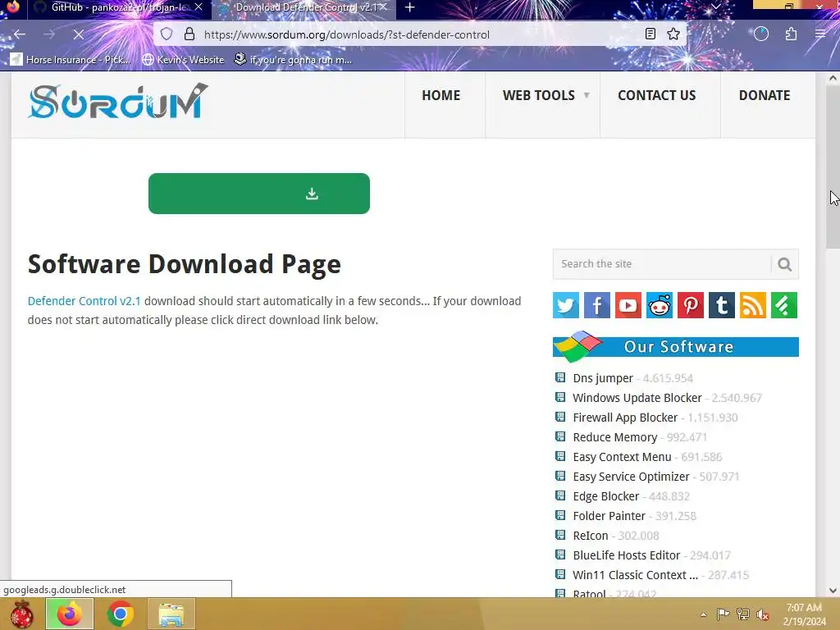840x630 pixels.
Task: Stop page loading with X button
Action: click(78, 34)
